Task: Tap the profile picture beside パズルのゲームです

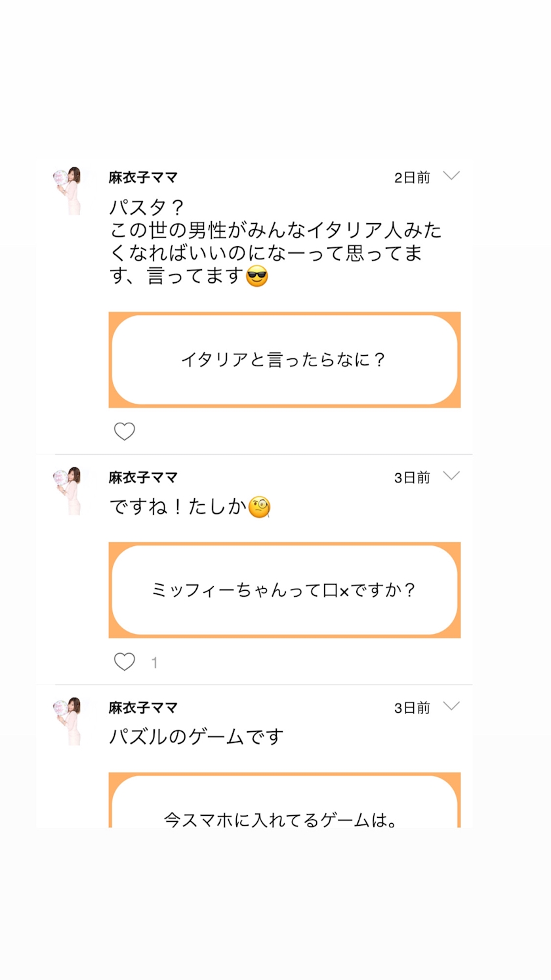Action: (67, 721)
